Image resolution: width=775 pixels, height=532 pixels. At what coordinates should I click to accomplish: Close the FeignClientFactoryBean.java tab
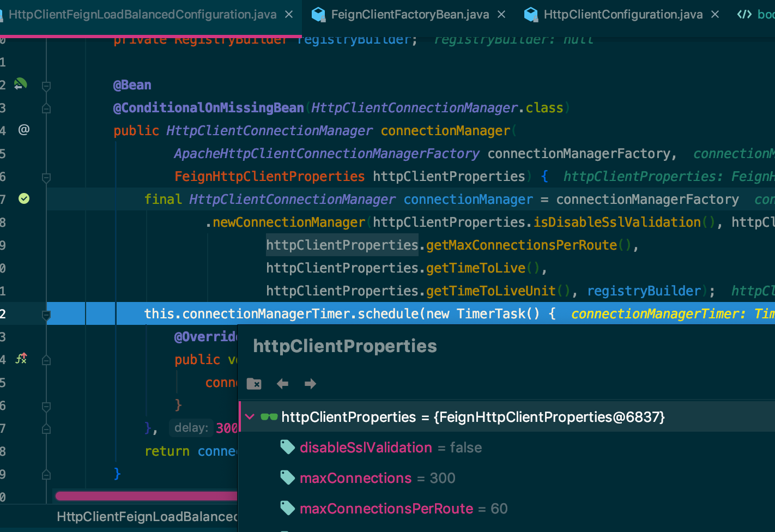coord(501,15)
